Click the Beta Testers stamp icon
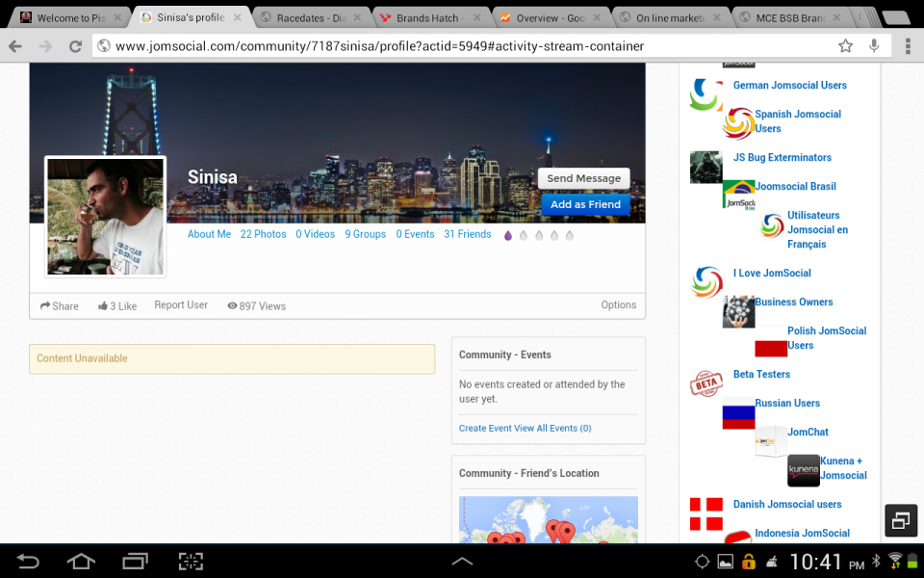Screen dimensions: 924x578 (x=706, y=383)
